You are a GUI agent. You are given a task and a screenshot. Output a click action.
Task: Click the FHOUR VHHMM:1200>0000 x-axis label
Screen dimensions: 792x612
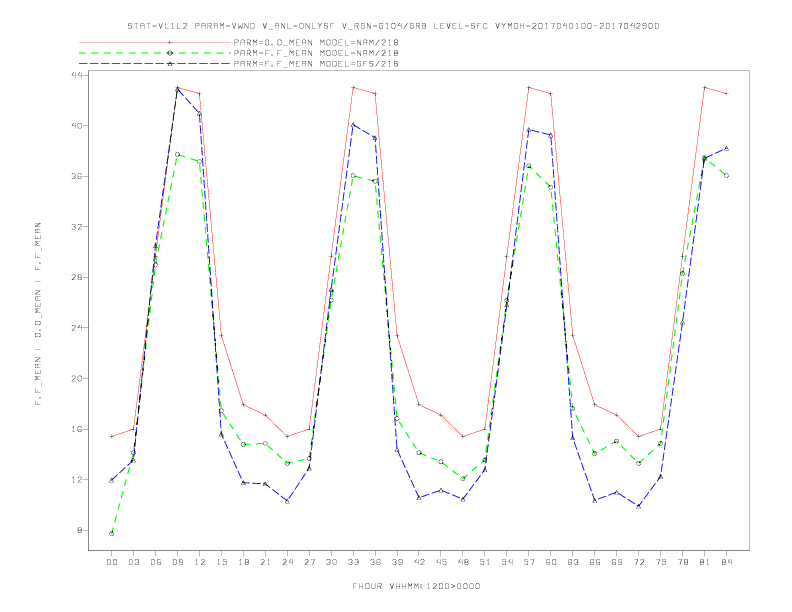[416, 586]
